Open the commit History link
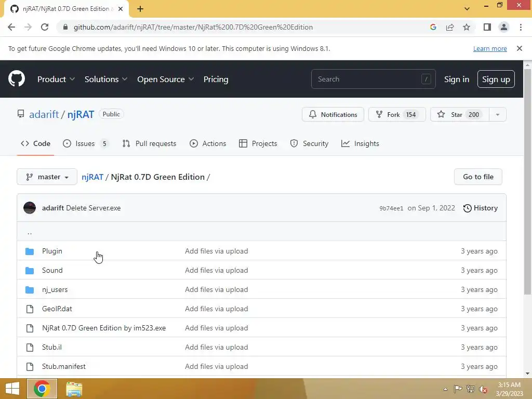532x399 pixels. [481, 208]
